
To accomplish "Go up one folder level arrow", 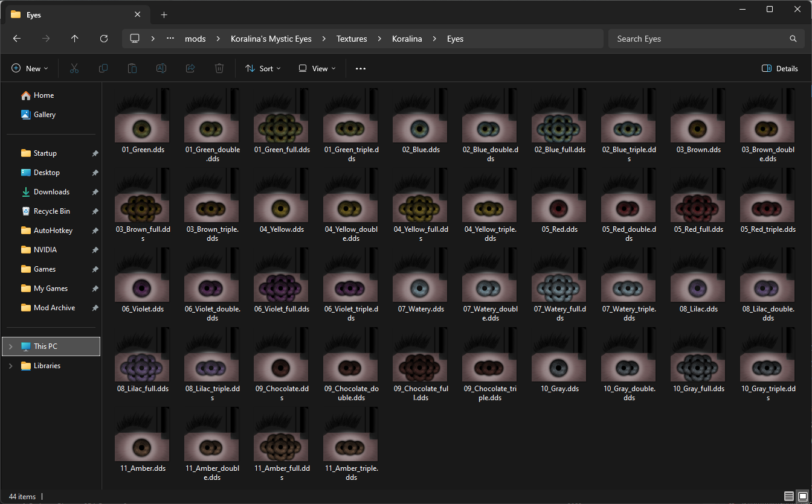I will point(75,39).
